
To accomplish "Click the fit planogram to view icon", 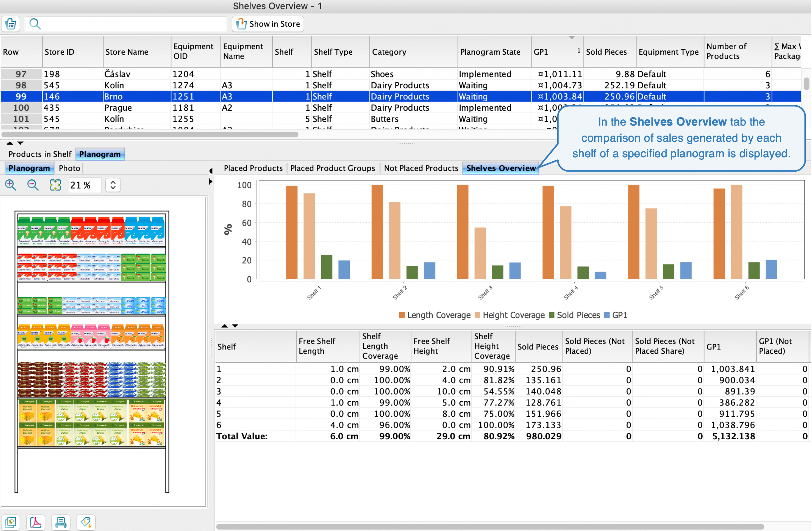I will click(x=55, y=185).
